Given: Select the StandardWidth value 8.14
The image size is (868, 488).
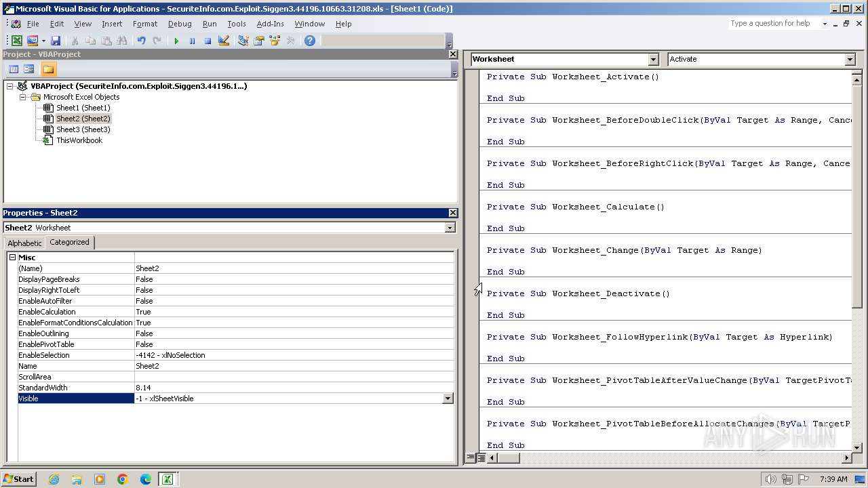Looking at the screenshot, I should tap(294, 388).
